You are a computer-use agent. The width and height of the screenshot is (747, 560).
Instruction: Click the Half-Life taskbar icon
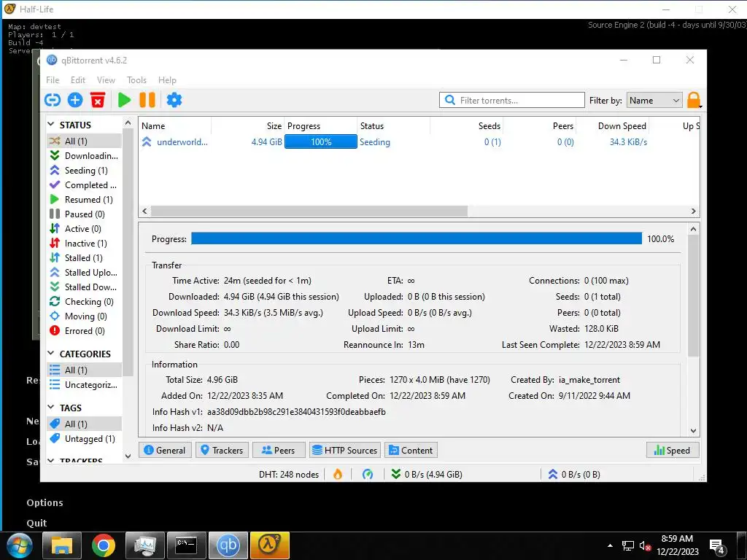click(x=270, y=545)
